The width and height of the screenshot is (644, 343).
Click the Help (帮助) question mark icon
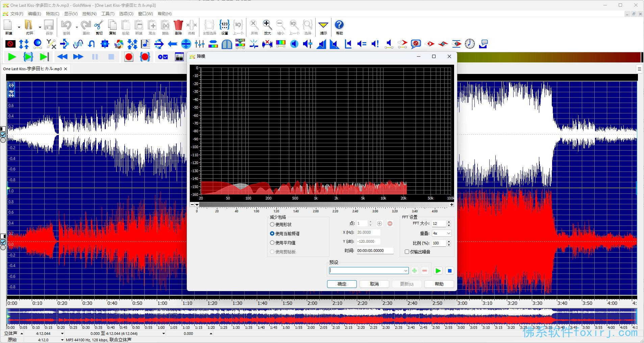(339, 27)
